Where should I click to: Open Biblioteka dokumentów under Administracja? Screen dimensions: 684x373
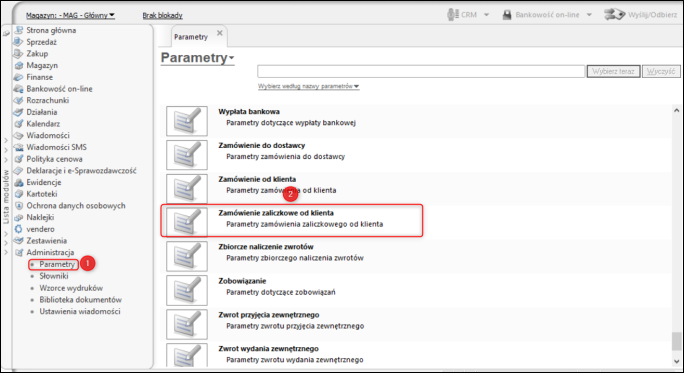81,300
